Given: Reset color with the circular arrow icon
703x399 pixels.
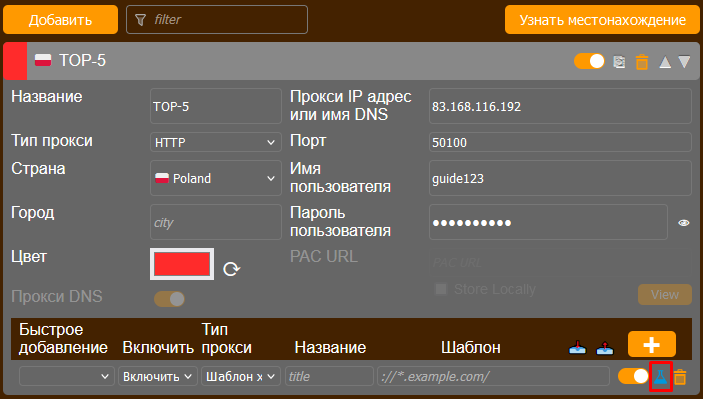Looking at the screenshot, I should point(231,269).
